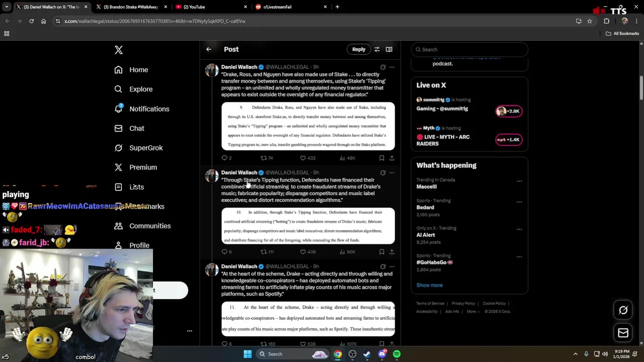Open the paragraph 9 document image
This screenshot has width=644, height=362.
pos(308,126)
